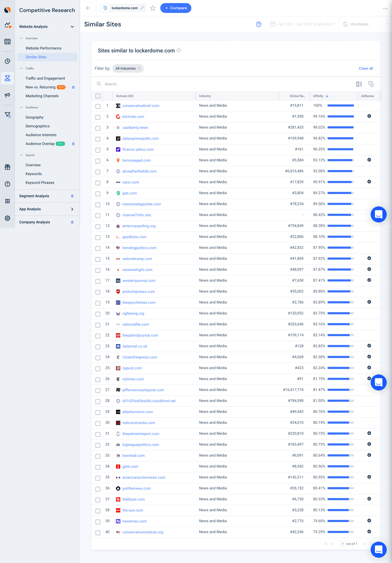
Task: Open the megaphone marketing sidebar icon
Action: click(8, 95)
